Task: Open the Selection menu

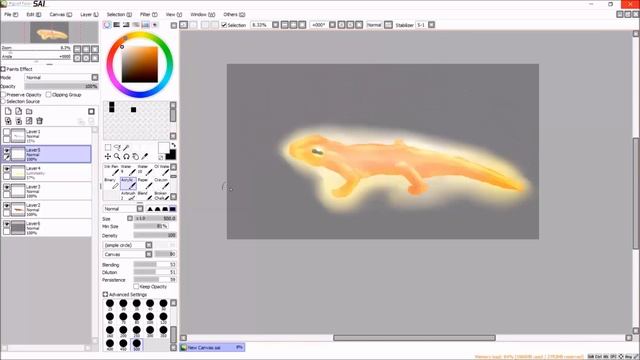Action: point(119,14)
